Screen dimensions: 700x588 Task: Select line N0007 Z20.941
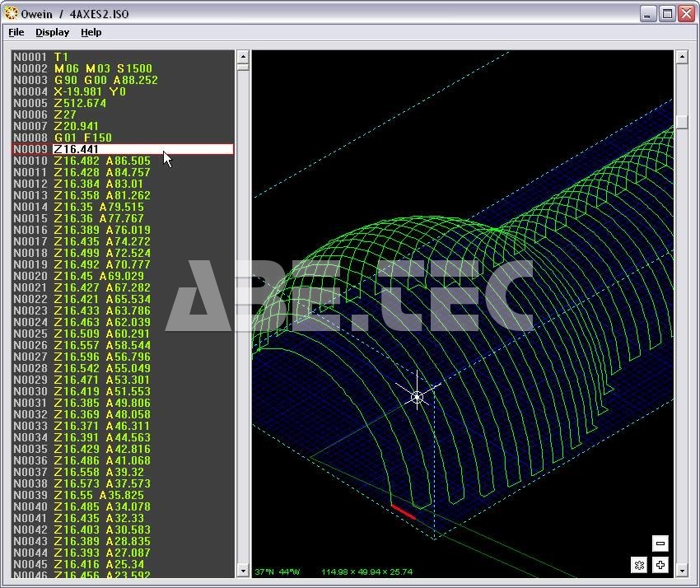pos(123,126)
